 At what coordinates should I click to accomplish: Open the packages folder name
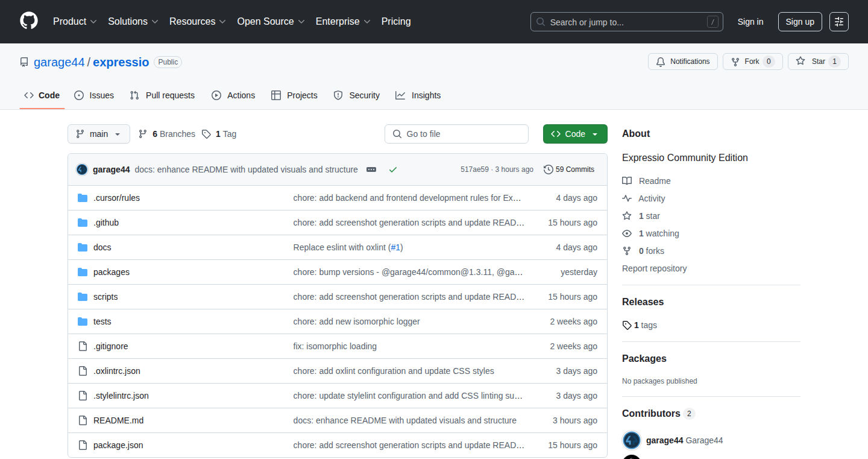tap(112, 272)
